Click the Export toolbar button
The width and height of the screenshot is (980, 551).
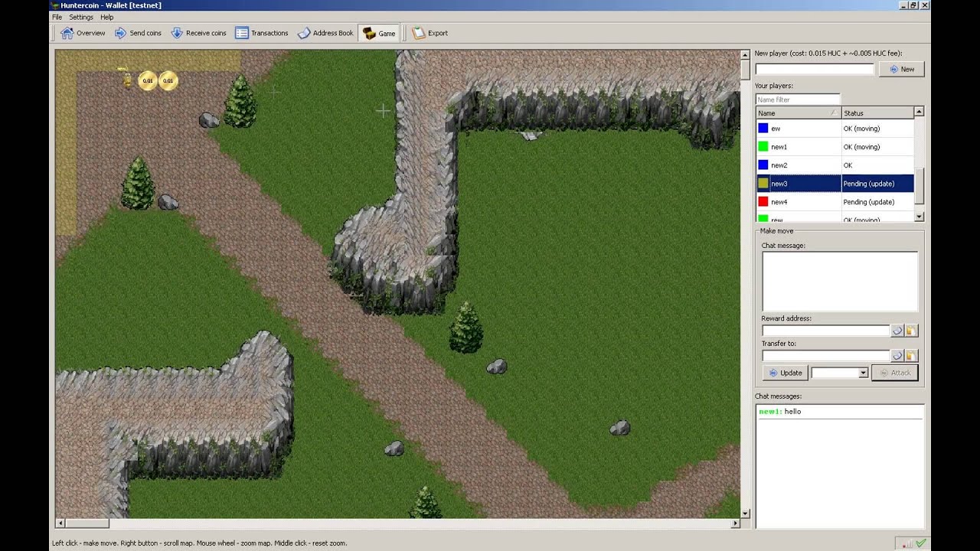(430, 33)
